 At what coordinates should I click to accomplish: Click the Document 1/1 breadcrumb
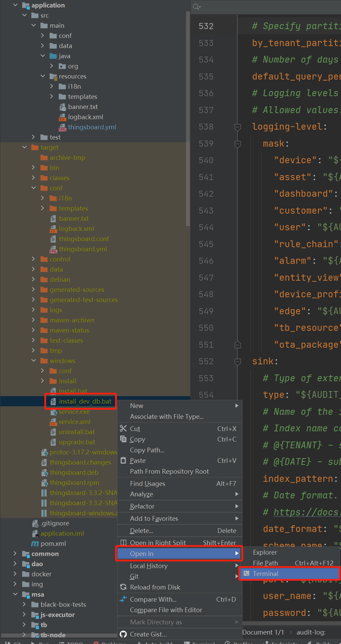[263, 632]
